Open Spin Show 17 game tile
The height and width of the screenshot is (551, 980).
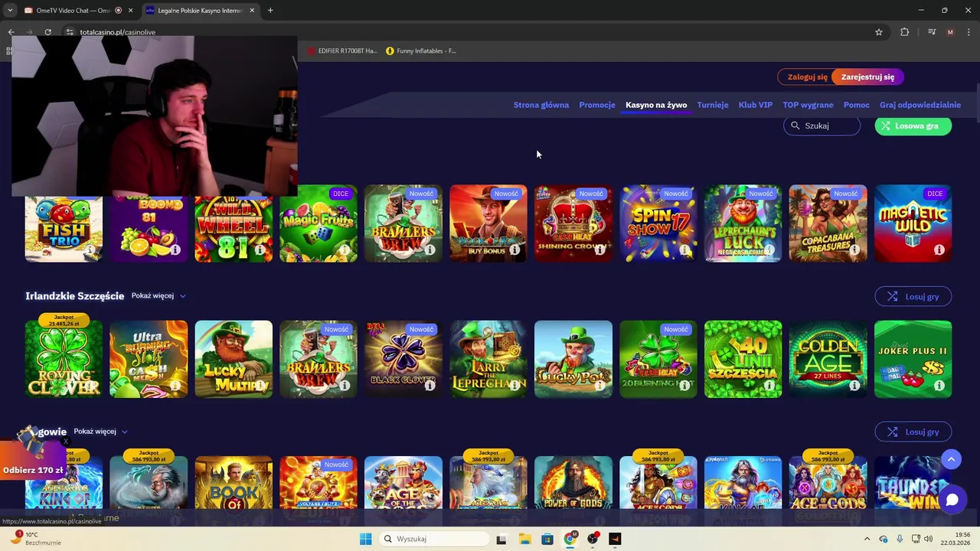(x=658, y=223)
